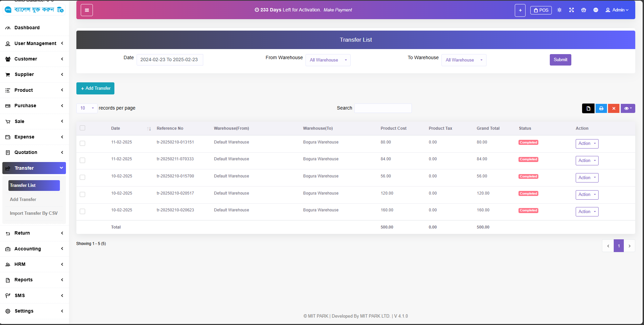Open the globe language icon

(x=596, y=10)
